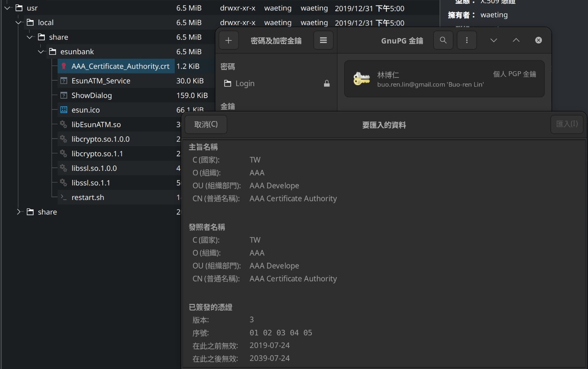Click the search icon in the GnuPG header
588x369 pixels.
pos(443,40)
